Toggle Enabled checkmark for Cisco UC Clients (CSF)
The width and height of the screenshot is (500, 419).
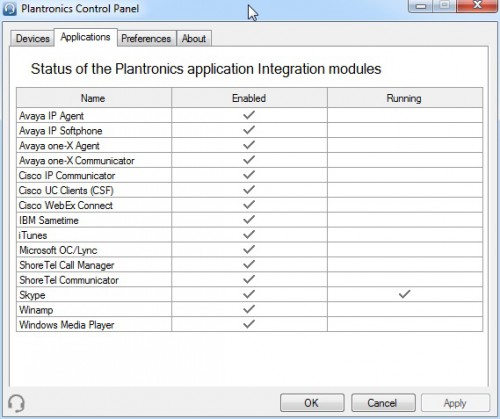[x=249, y=190]
